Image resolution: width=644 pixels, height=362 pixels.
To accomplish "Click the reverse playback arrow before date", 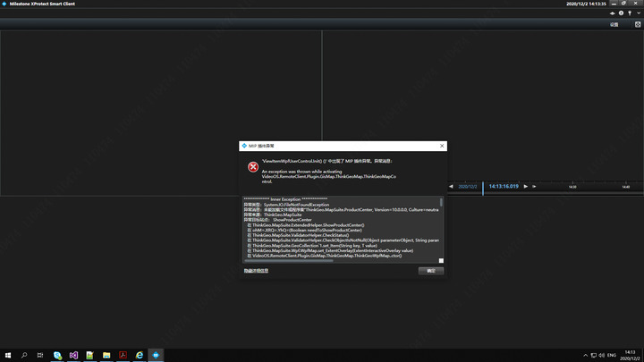I will [451, 187].
